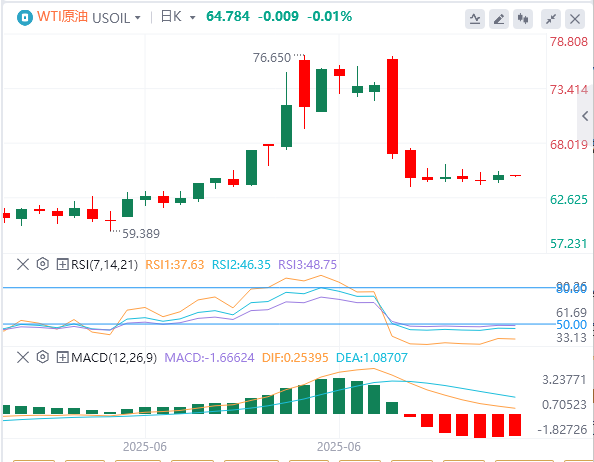Toggle the DIF line legend value
594x462 pixels.
coord(295,357)
